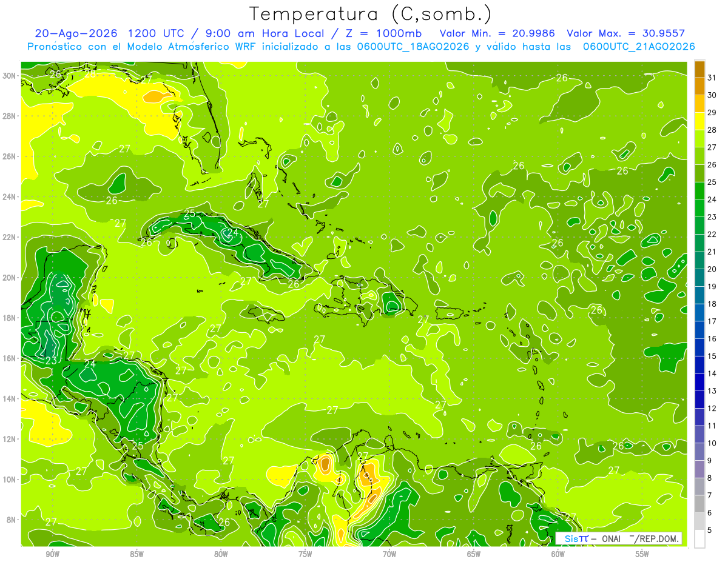Click the 'Valor Max. = 30.9557' readout
The height and width of the screenshot is (562, 728).
pyautogui.click(x=626, y=33)
